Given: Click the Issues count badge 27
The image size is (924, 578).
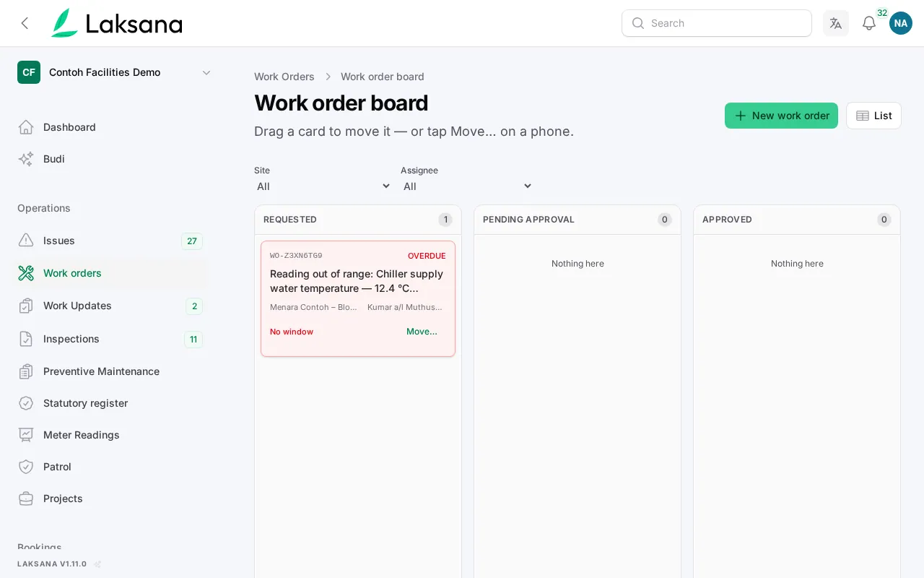Looking at the screenshot, I should [x=192, y=241].
